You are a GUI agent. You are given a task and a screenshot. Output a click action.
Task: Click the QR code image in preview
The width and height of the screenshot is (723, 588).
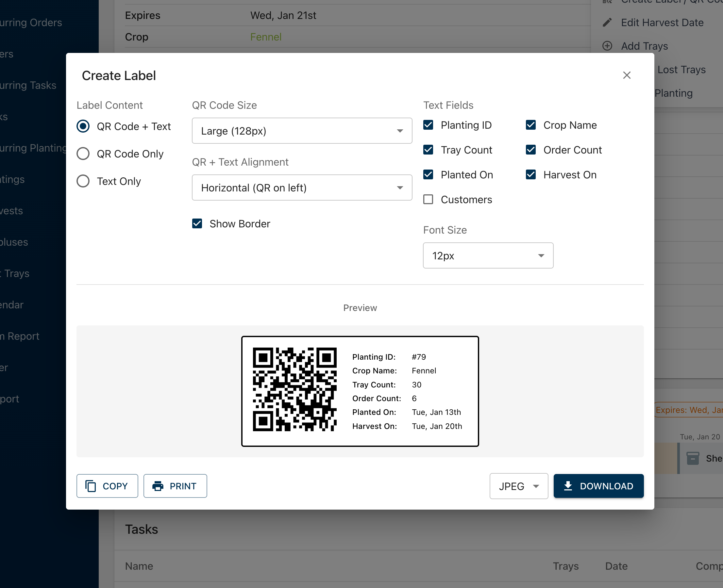point(294,389)
